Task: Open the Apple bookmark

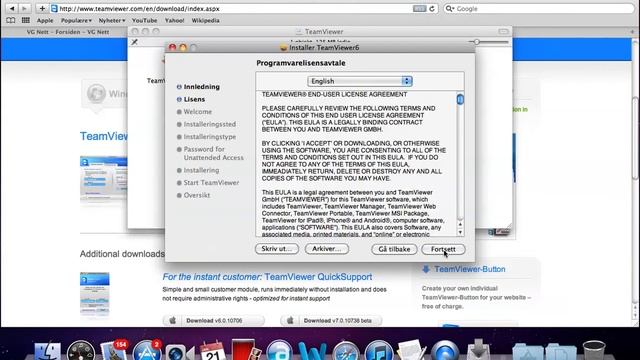Action: [x=45, y=20]
